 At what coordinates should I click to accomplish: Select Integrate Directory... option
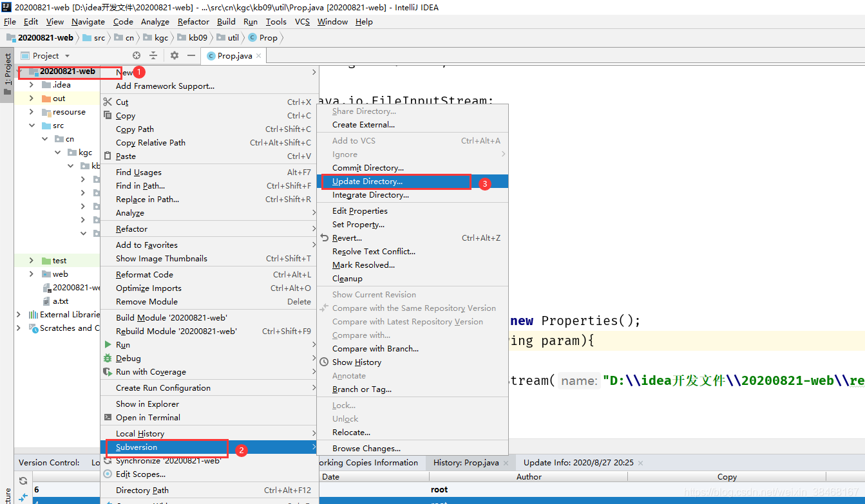tap(413, 195)
